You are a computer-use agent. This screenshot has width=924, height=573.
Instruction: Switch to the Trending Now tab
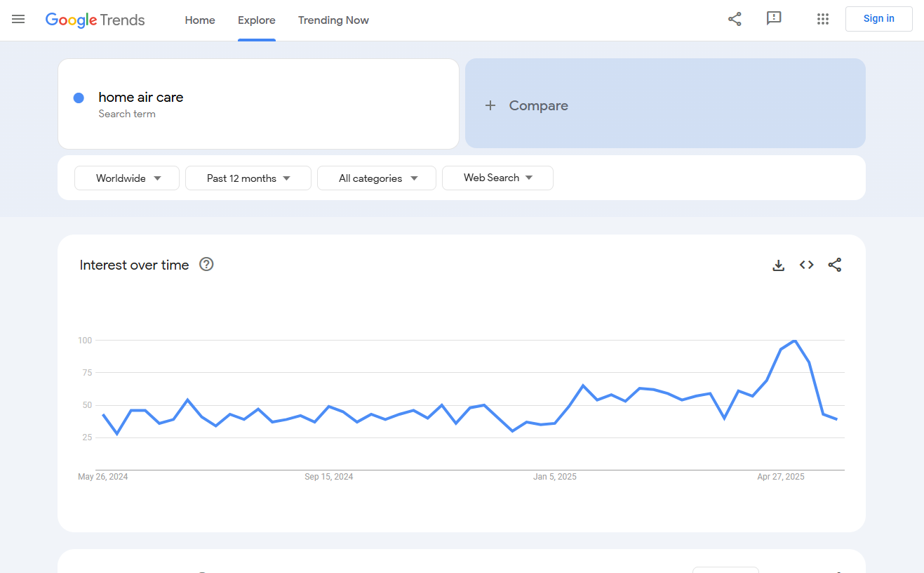point(333,20)
